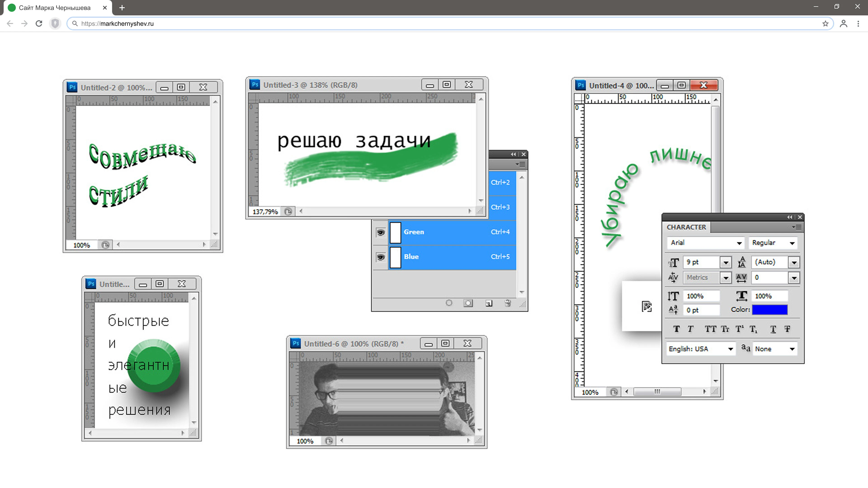Viewport: 868px width, 488px height.
Task: Save selection as channel icon
Action: [x=468, y=303]
